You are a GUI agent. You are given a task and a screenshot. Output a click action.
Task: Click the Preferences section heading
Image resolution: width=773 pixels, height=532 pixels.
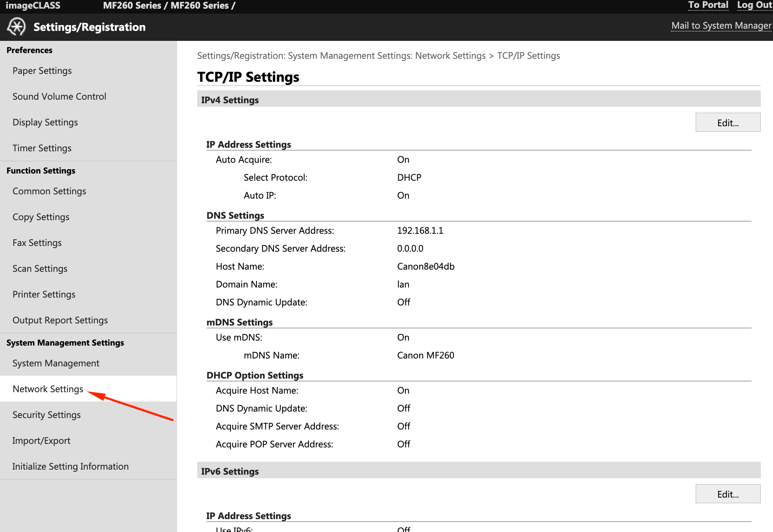pos(29,50)
